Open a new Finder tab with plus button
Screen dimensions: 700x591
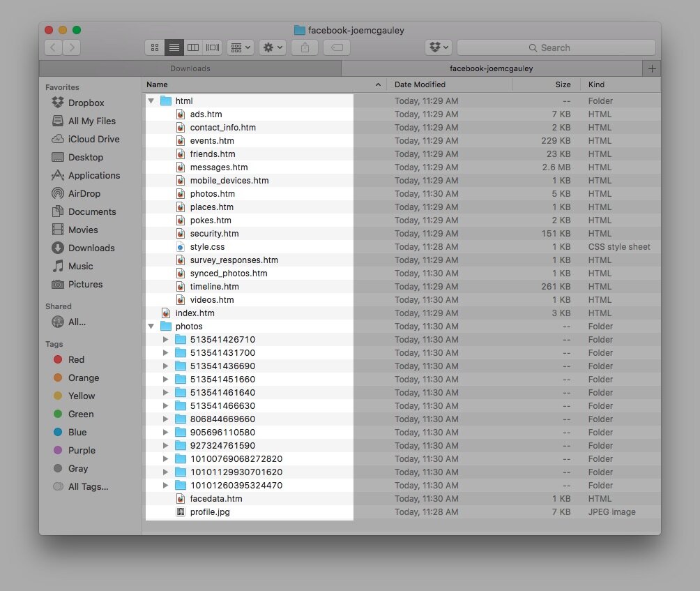coord(651,68)
